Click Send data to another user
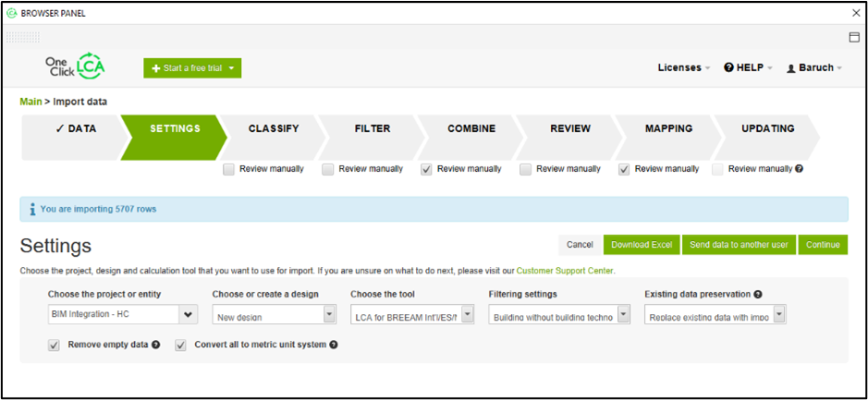868x400 pixels. (x=739, y=245)
